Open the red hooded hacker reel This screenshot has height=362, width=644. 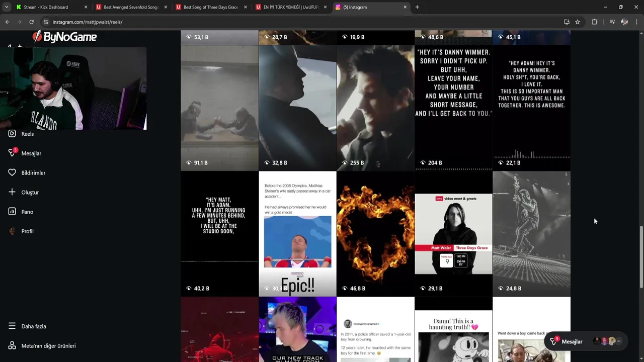pos(219,329)
